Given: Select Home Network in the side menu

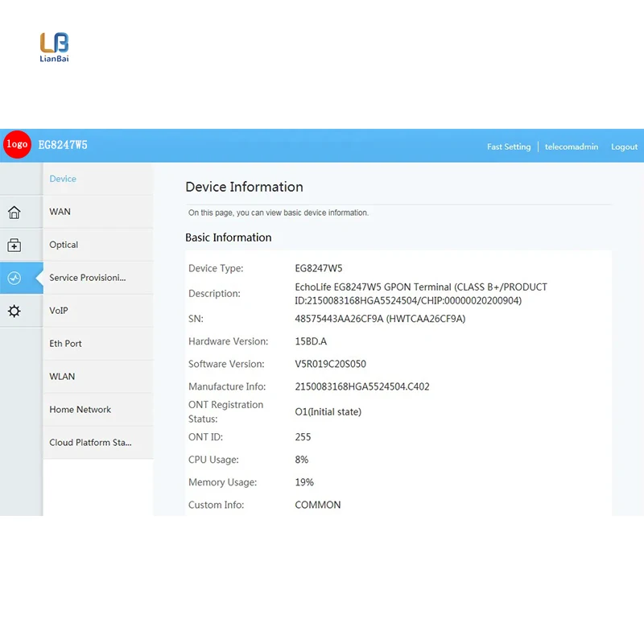Looking at the screenshot, I should [x=80, y=410].
